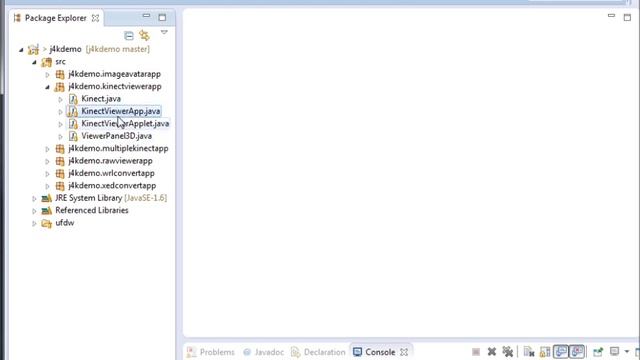Select the ufdw folder label

pyautogui.click(x=64, y=223)
